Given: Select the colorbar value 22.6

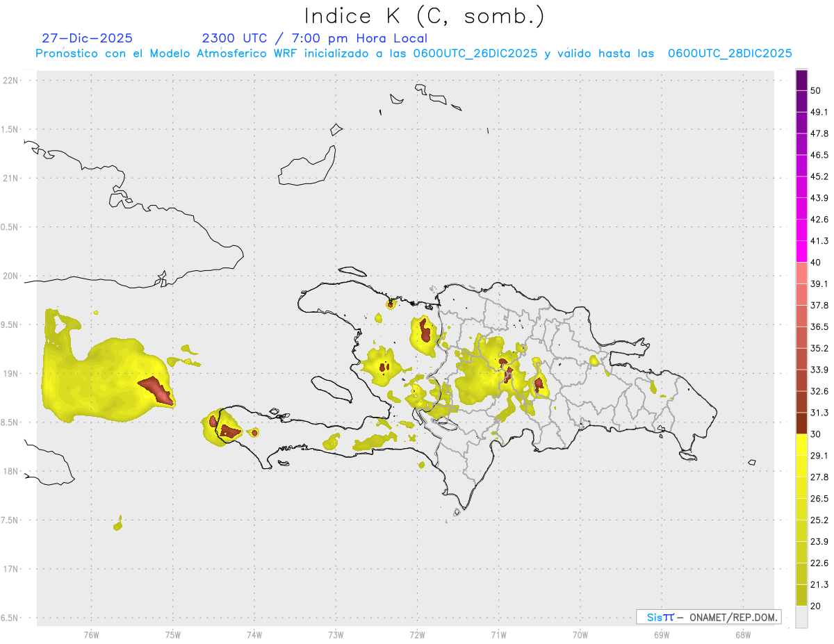Looking at the screenshot, I should [x=819, y=563].
